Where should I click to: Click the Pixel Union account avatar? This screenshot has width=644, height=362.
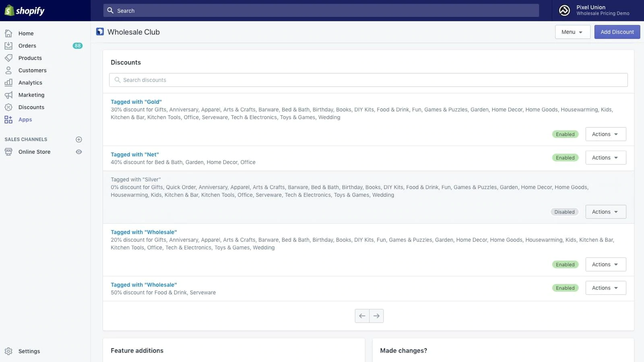(564, 10)
